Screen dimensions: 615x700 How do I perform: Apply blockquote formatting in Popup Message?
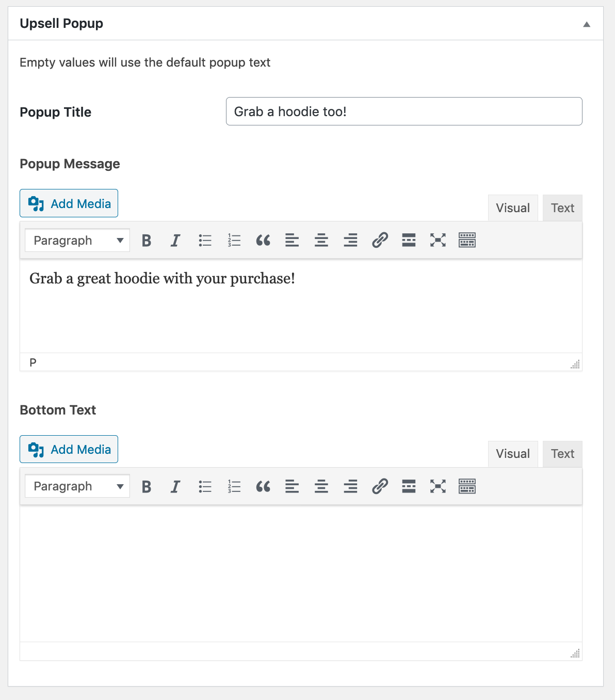(x=263, y=240)
